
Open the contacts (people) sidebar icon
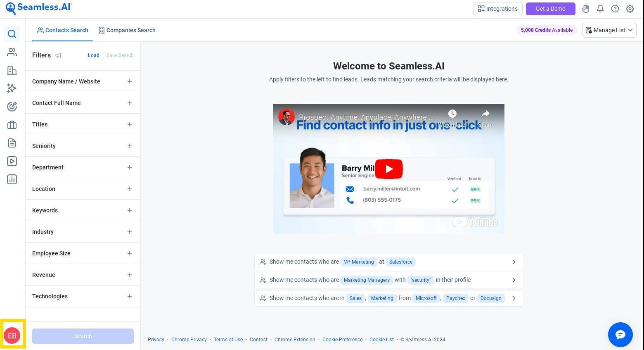(12, 52)
